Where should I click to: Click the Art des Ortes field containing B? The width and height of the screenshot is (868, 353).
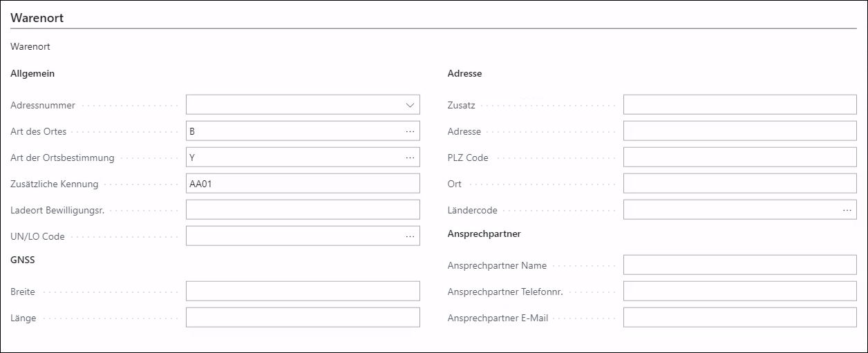point(294,131)
